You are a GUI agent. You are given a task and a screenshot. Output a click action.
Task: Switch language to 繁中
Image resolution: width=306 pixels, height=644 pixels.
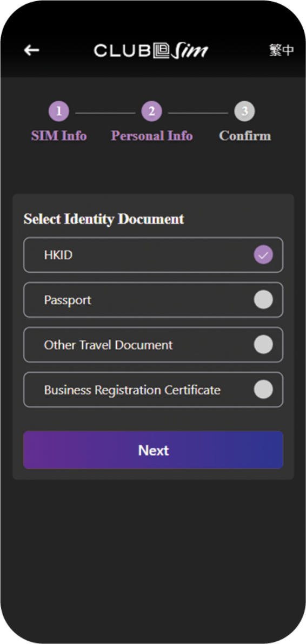click(281, 50)
